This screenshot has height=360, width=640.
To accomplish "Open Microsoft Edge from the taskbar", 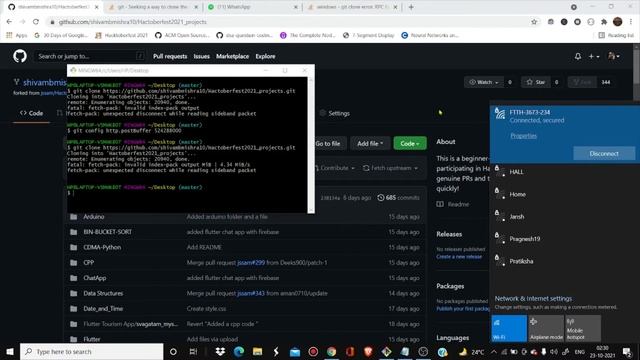I will click(239, 351).
